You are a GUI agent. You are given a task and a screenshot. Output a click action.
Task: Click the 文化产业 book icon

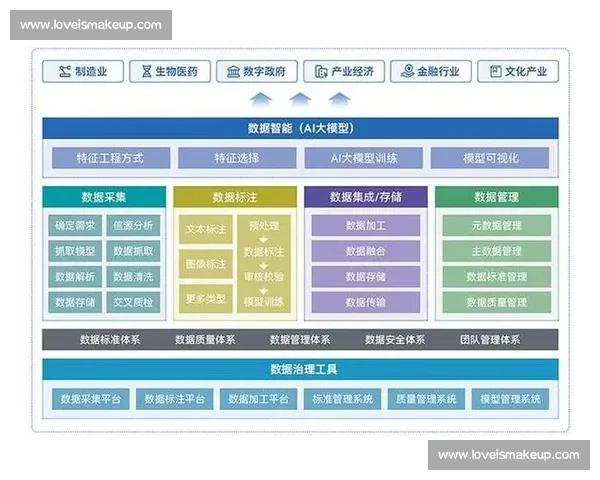(x=496, y=72)
